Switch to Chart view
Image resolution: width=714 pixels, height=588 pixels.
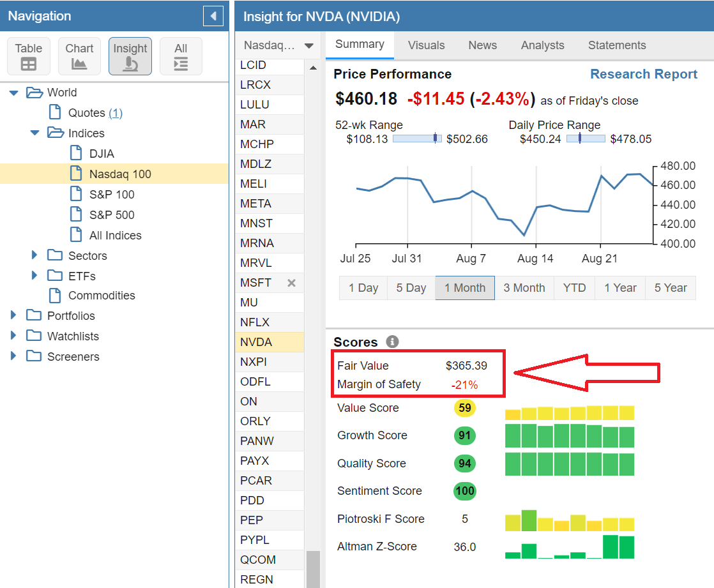coord(79,56)
